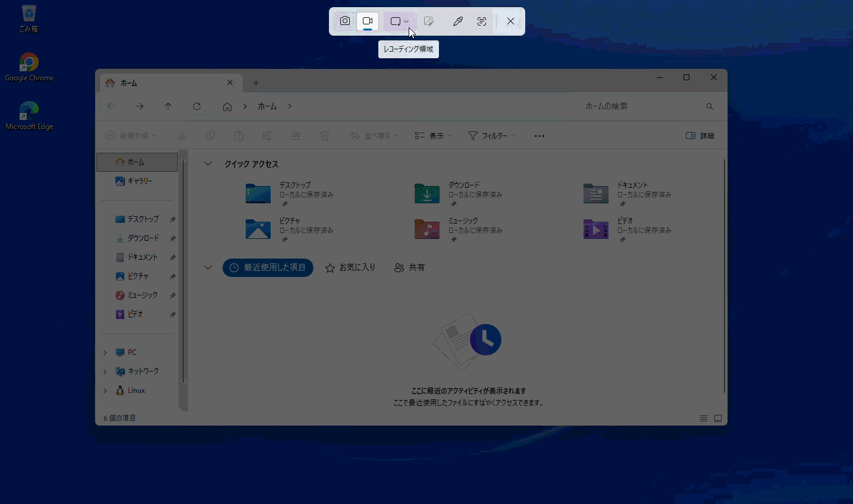Open ドキュメント in the navigation pane
The image size is (853, 504).
(x=137, y=257)
